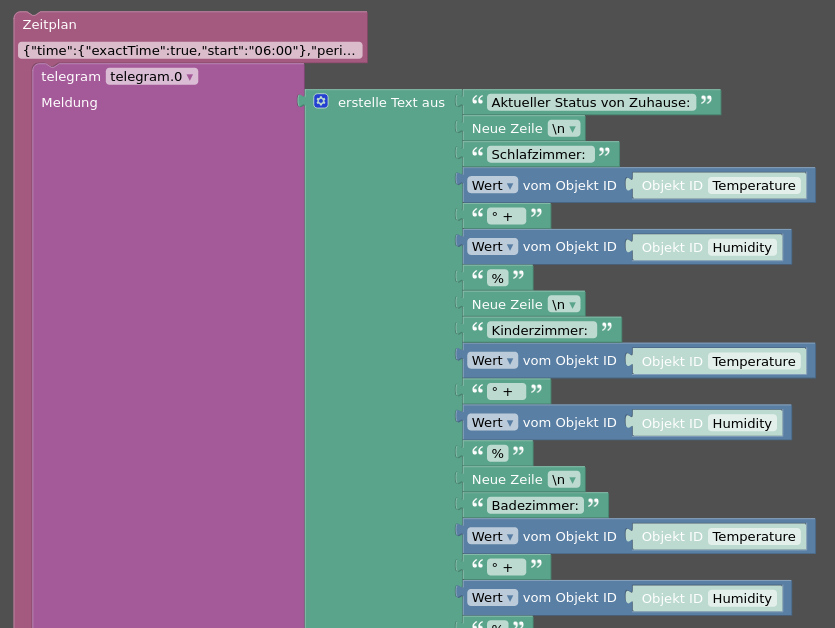Click the gear icon on "erstelle Text aus"
Screen dimensions: 835x628
tap(321, 101)
